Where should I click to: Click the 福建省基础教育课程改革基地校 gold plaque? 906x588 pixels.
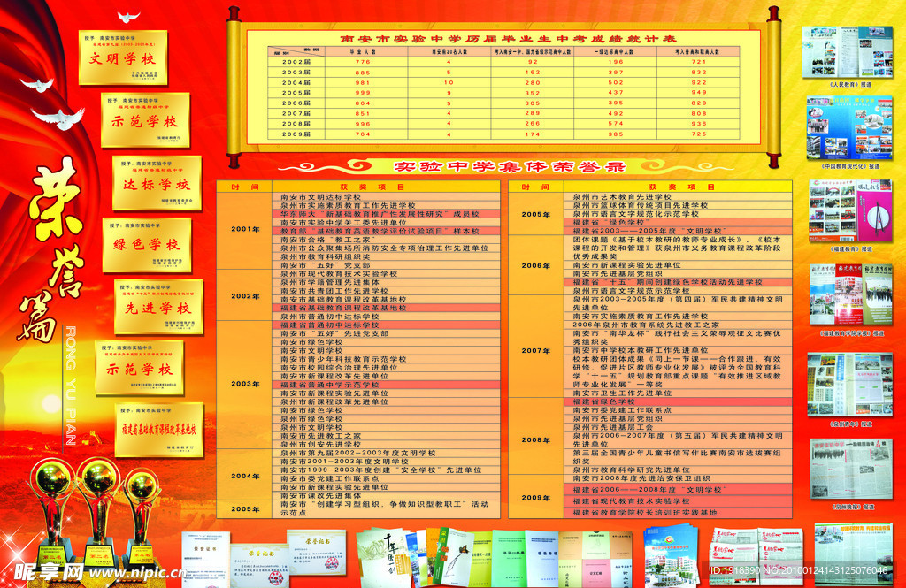159,430
